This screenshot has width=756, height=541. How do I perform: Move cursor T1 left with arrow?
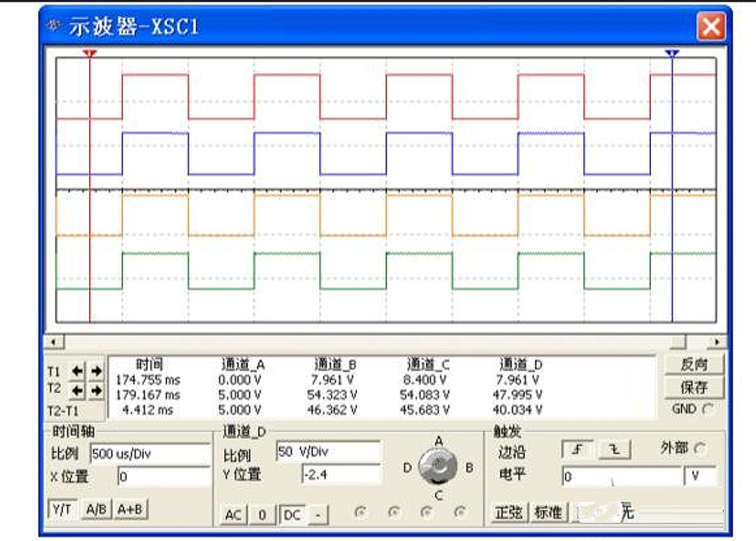coord(78,370)
